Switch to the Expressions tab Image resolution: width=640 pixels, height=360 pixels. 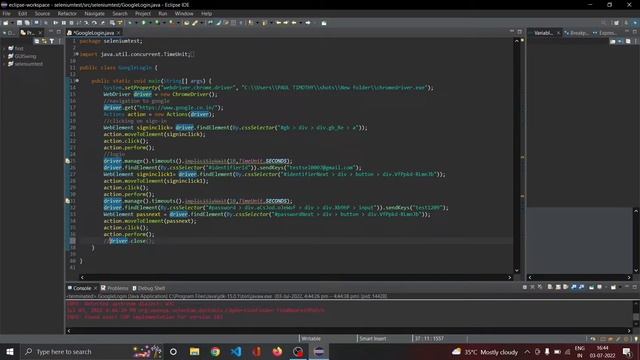[x=604, y=33]
